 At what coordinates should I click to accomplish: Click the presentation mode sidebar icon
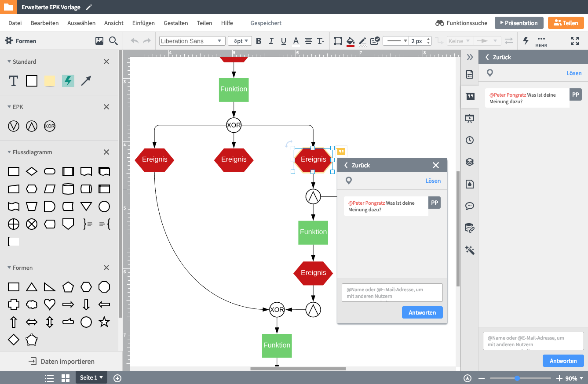(470, 118)
